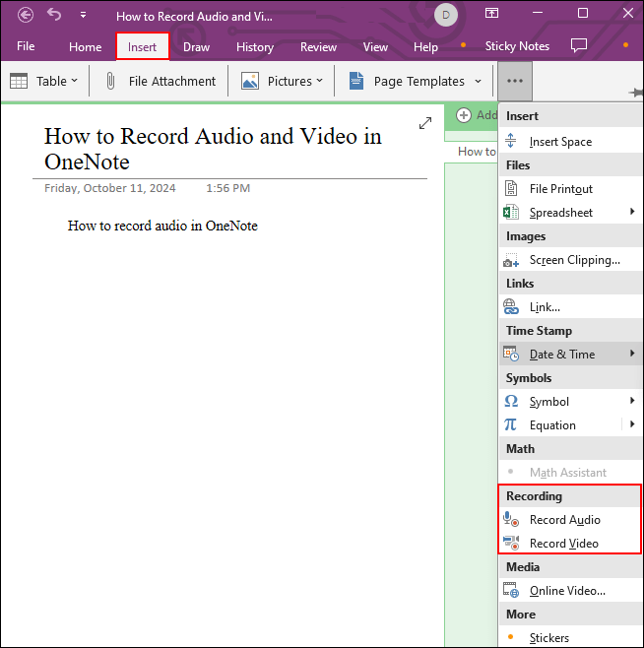This screenshot has height=648, width=644.
Task: Choose Equation menu entry label
Action: (552, 425)
